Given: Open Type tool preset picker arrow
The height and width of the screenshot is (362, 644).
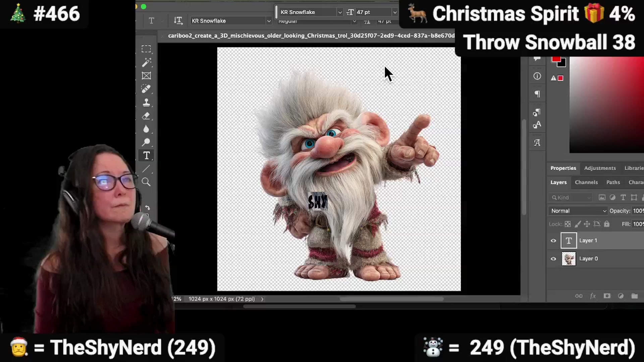Looking at the screenshot, I should pyautogui.click(x=162, y=21).
